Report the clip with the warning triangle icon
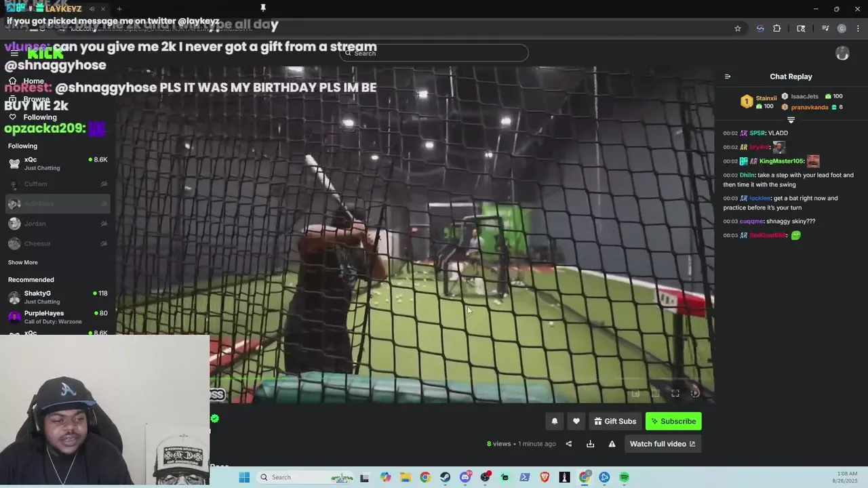The image size is (868, 488). point(612,444)
